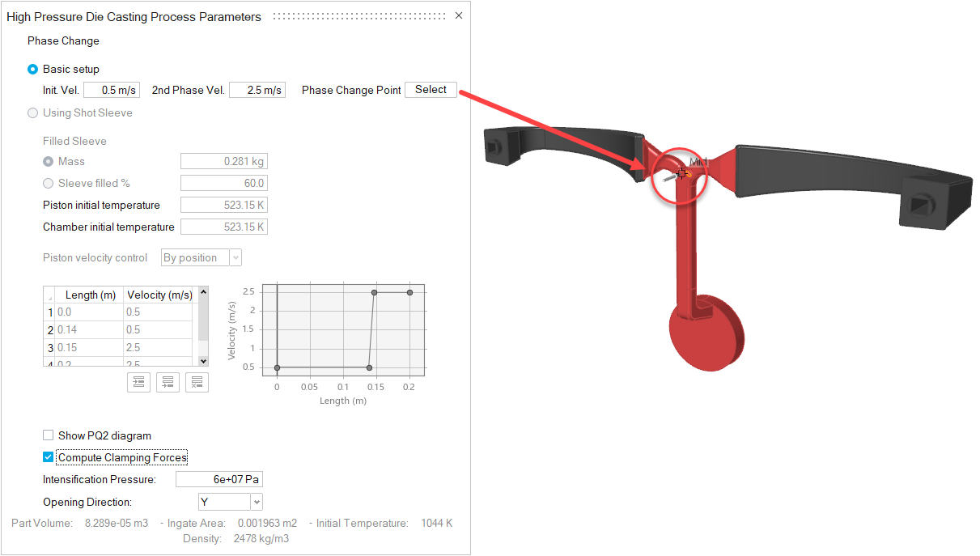Uncheck Compute Clamping Forces
The image size is (980, 556).
(x=49, y=458)
